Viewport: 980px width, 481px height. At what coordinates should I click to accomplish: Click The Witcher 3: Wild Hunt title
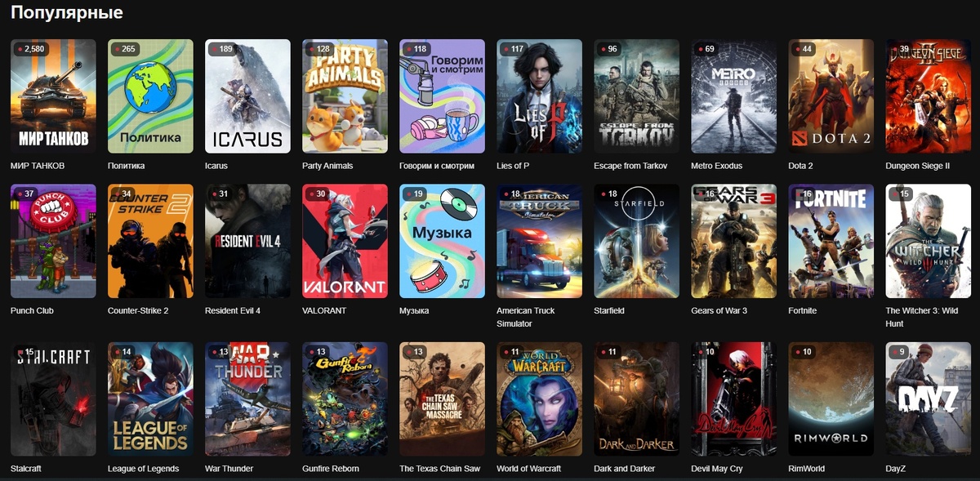(x=923, y=317)
